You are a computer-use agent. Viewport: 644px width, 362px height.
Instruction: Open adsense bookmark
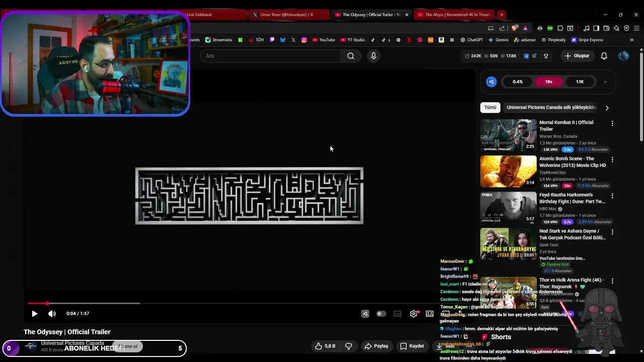tap(525, 40)
